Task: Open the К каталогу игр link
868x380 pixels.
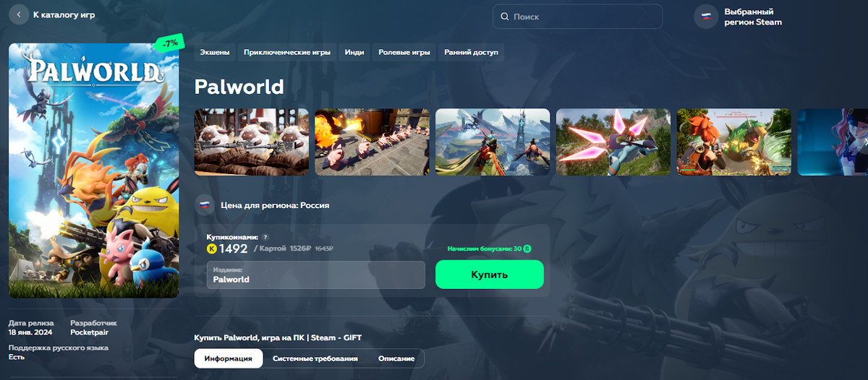Action: click(x=64, y=14)
